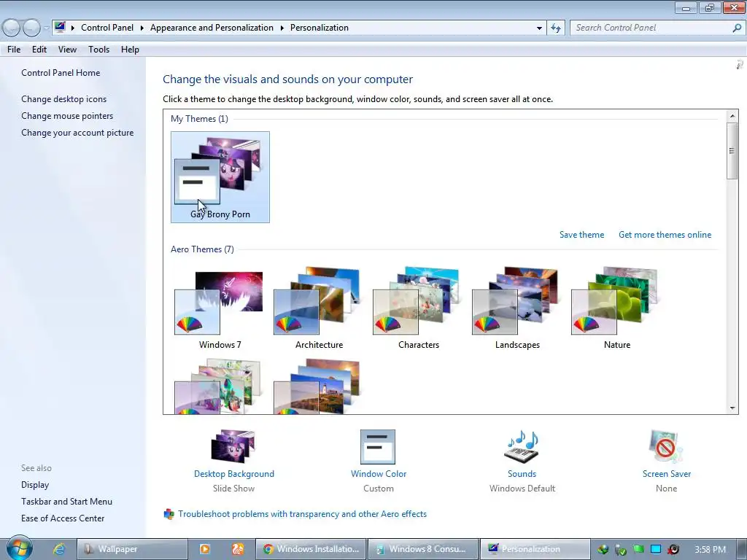
Task: Click the green flag tray icon
Action: [x=638, y=549]
